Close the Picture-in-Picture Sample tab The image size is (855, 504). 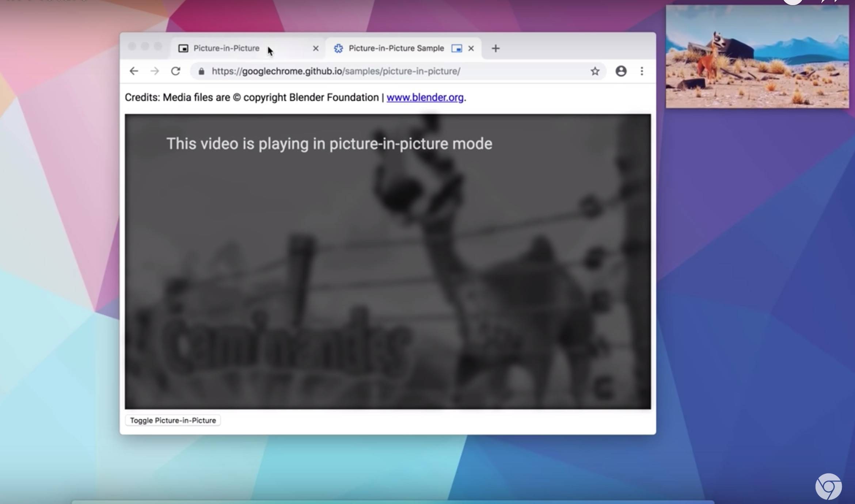(471, 48)
